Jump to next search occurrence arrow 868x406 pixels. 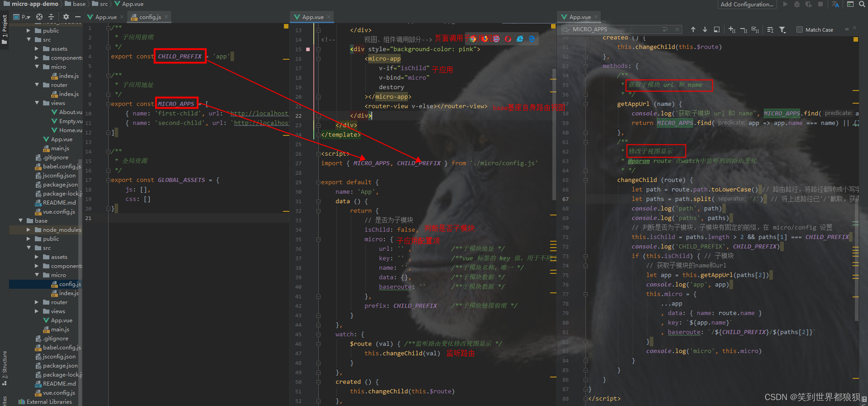pos(705,29)
